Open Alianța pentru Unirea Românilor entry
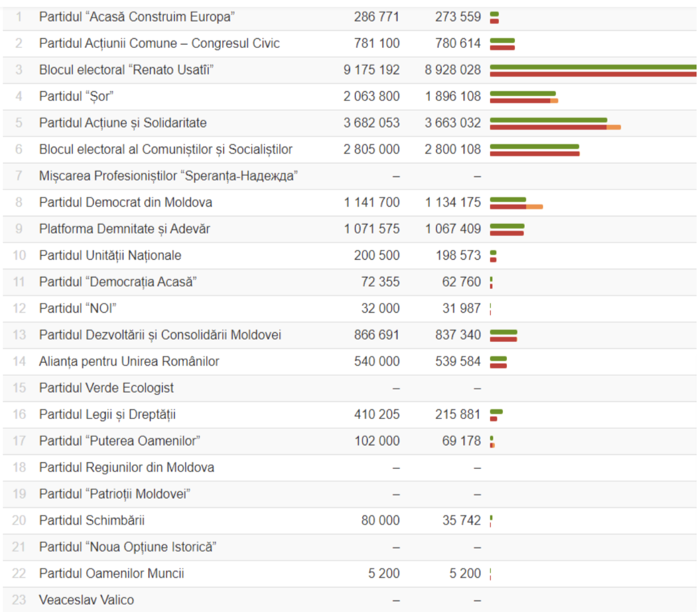Viewport: 700px width, 612px height. coord(129,361)
